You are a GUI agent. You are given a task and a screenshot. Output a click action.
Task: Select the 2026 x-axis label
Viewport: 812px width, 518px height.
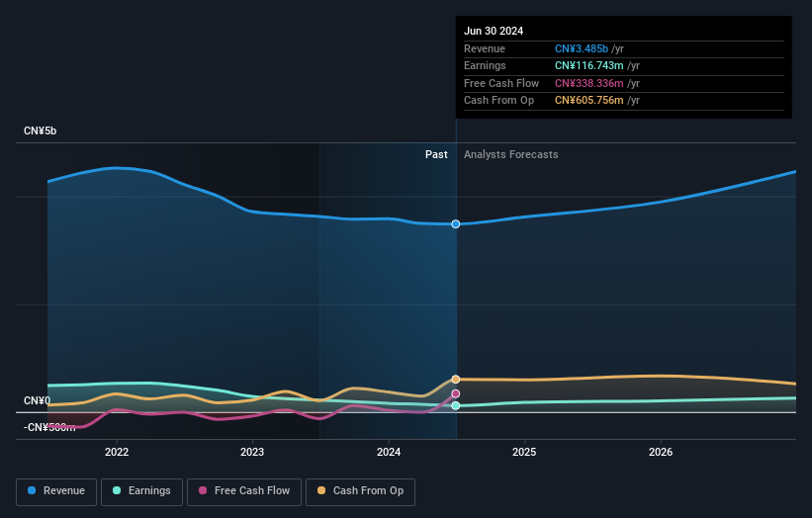pos(661,452)
